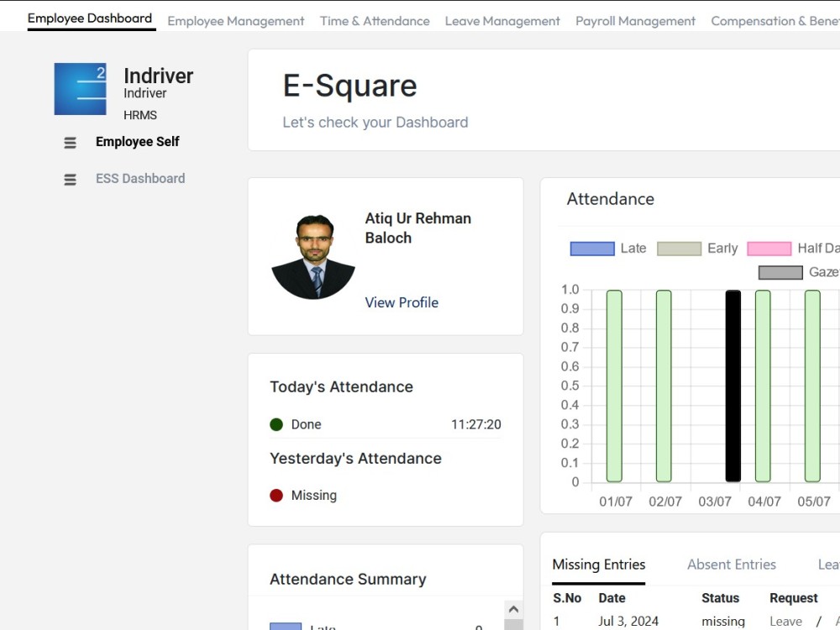Click the Date column header
The width and height of the screenshot is (840, 630).
click(x=612, y=598)
